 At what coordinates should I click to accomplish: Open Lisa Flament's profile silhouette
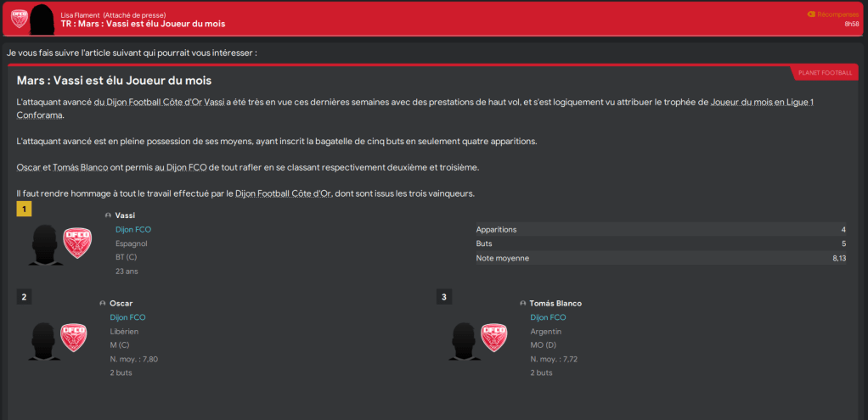pos(42,19)
